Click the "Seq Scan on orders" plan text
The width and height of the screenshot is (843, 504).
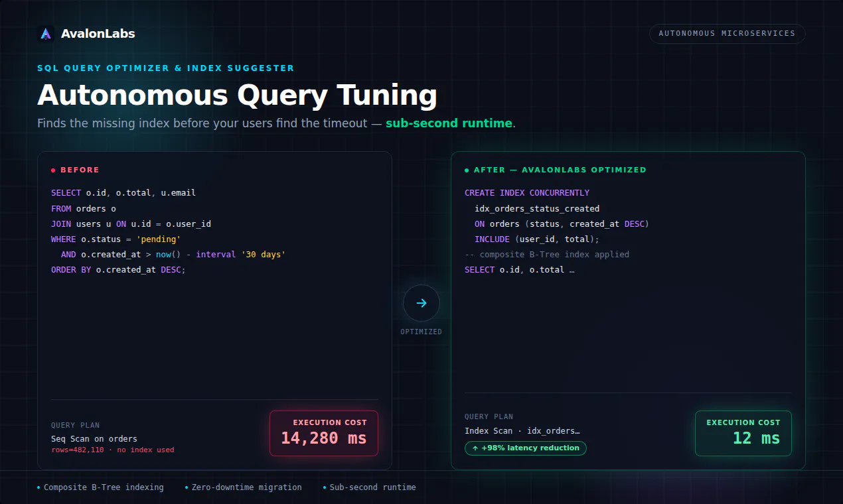coord(94,439)
